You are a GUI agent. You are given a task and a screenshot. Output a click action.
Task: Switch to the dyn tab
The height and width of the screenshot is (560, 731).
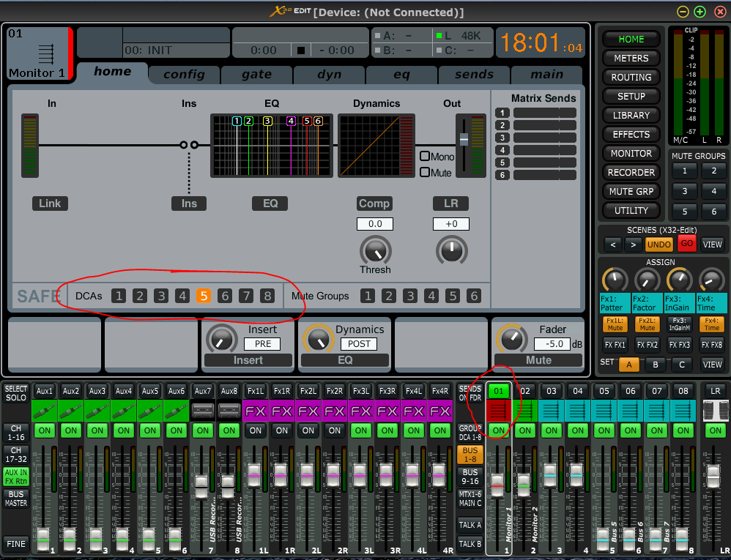330,75
